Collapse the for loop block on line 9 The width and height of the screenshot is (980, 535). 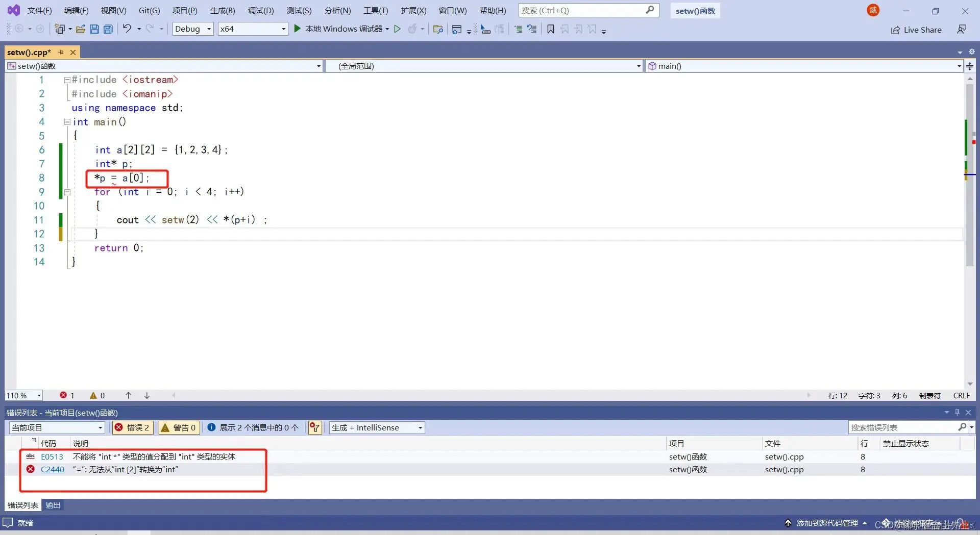coord(67,192)
